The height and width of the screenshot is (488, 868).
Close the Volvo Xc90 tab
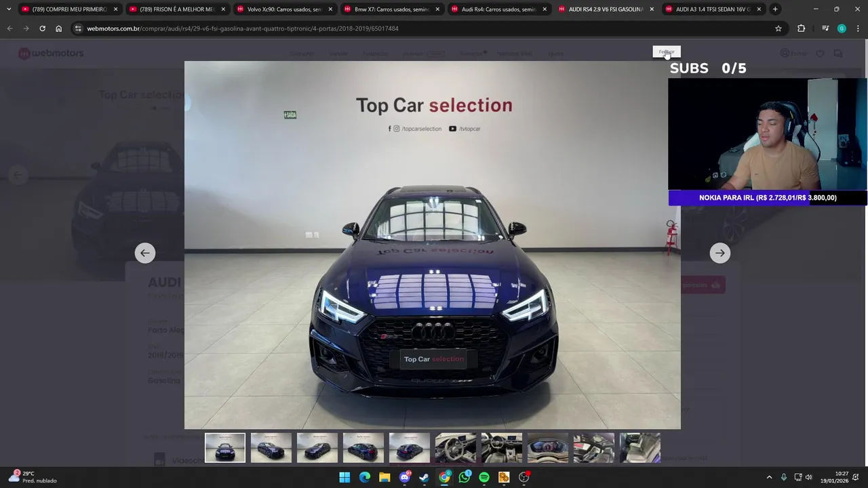tap(330, 9)
